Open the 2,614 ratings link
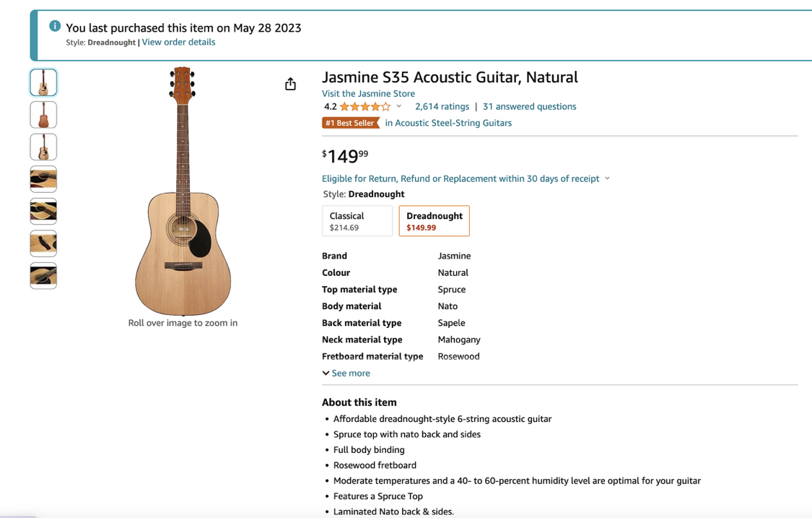The width and height of the screenshot is (812, 518). (x=442, y=106)
